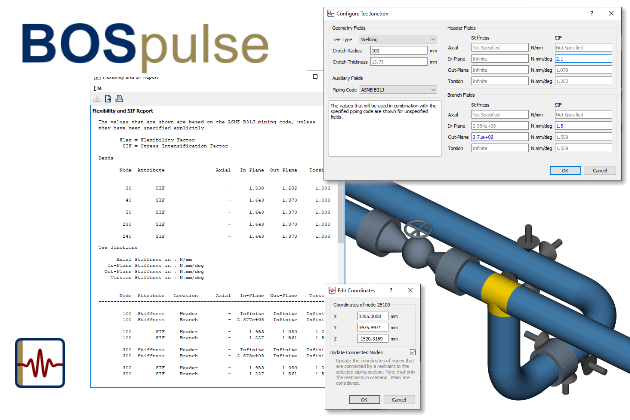Close the Configure Tee Junction dialog
The height and width of the screenshot is (420, 630).
(x=611, y=13)
